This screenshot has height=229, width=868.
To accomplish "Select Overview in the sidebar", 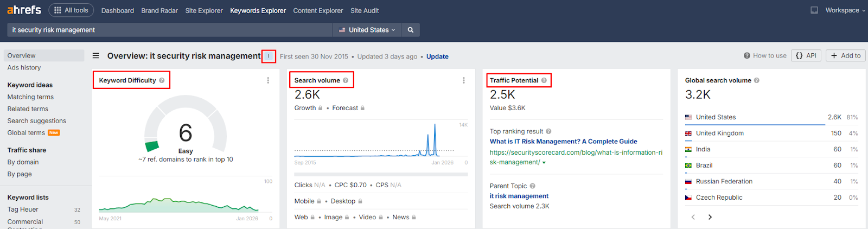I will click(44, 55).
